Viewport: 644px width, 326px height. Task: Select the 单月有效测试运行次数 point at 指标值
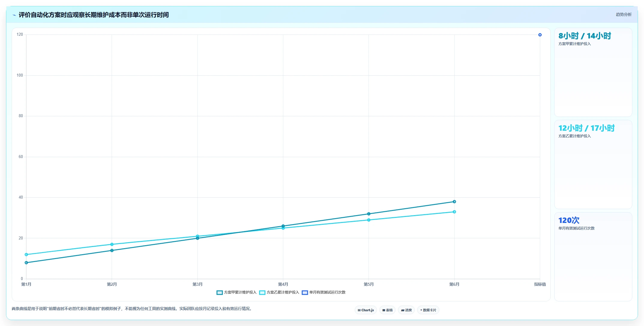540,35
